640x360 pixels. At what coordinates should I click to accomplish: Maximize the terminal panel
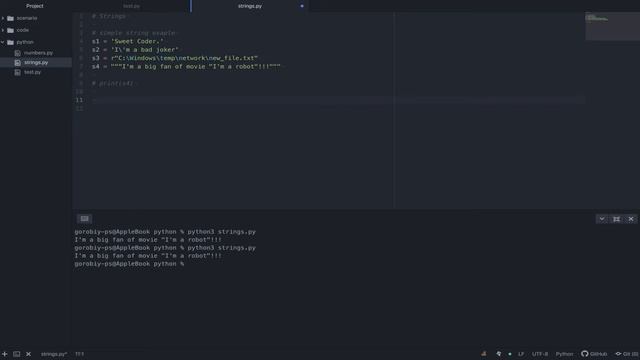[616, 219]
